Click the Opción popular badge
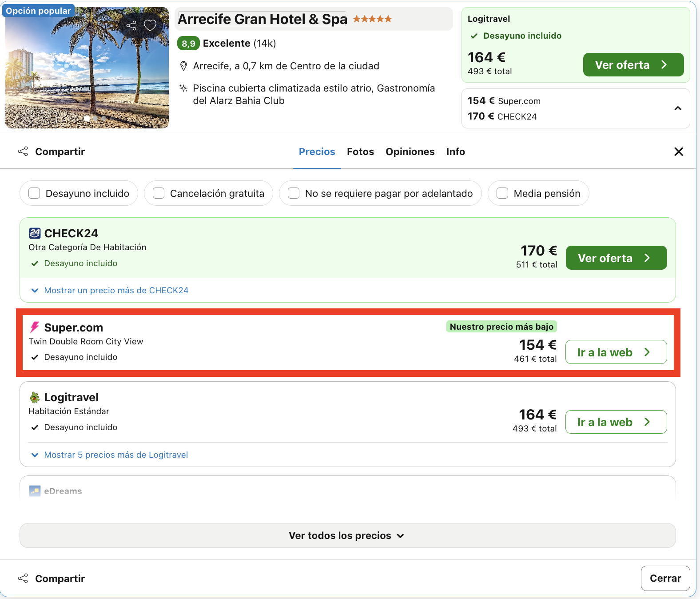The width and height of the screenshot is (700, 599). click(x=38, y=11)
